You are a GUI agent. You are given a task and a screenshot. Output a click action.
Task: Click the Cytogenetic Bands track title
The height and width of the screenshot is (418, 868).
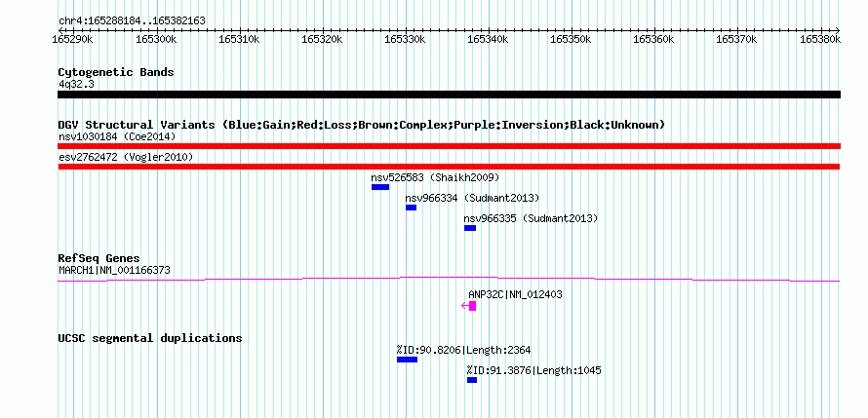(x=116, y=72)
